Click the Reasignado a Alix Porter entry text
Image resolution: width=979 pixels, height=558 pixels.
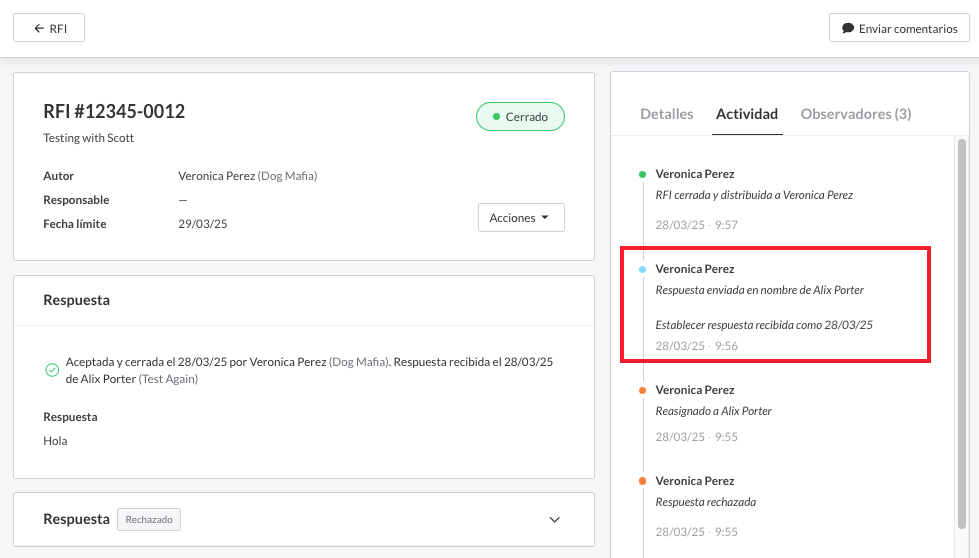click(x=713, y=411)
